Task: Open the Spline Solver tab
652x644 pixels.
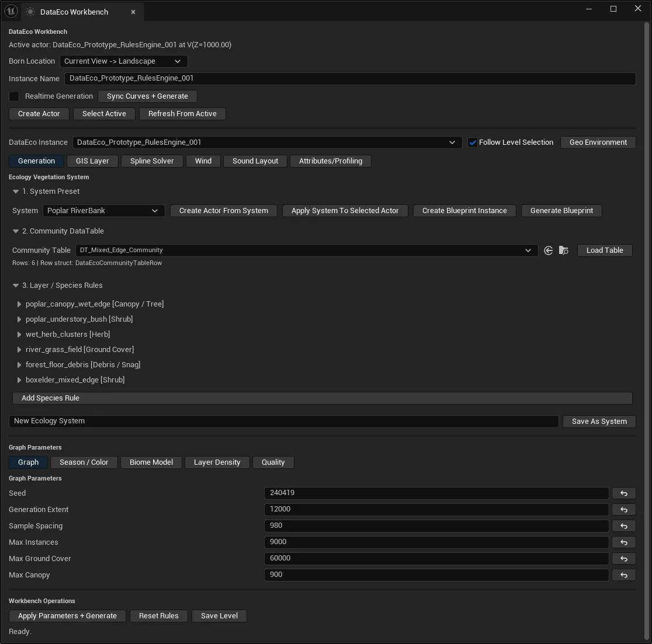Action: point(152,161)
